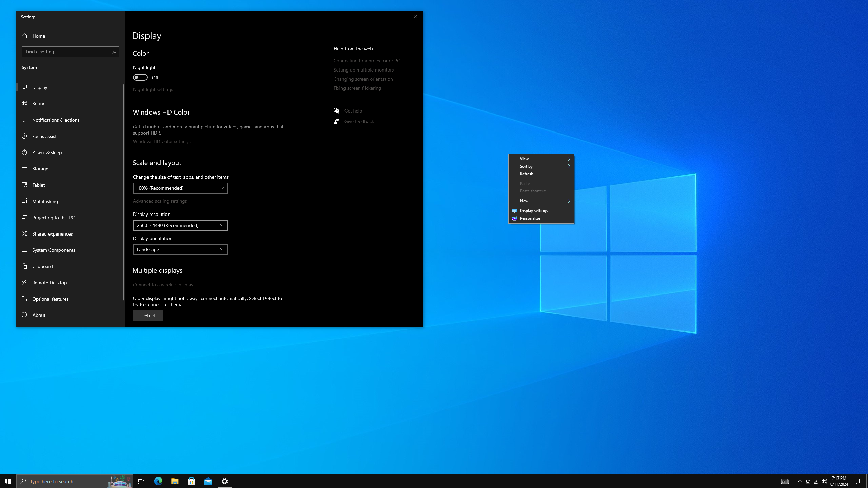Select the Clipboard settings icon
This screenshot has width=868, height=488.
(24, 266)
